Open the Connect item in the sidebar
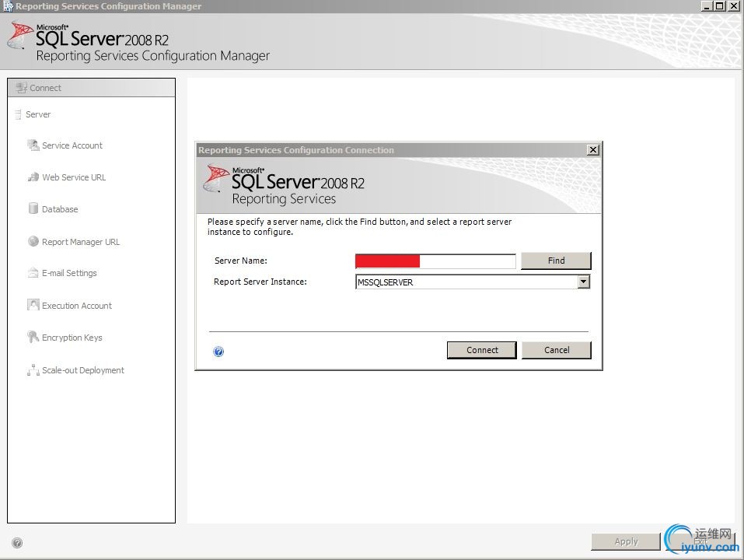 click(92, 88)
